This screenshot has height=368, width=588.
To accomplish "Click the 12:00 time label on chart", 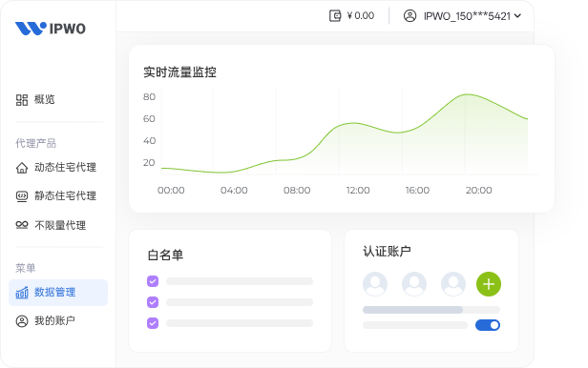I will click(358, 191).
